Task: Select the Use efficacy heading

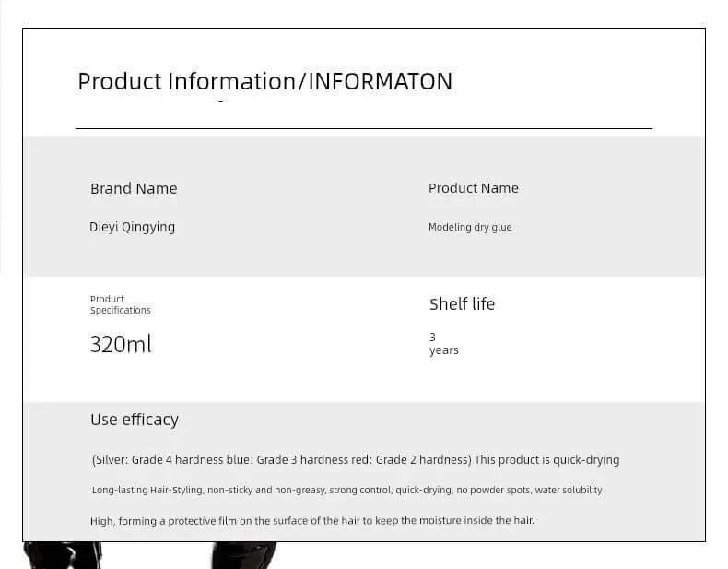Action: point(135,420)
